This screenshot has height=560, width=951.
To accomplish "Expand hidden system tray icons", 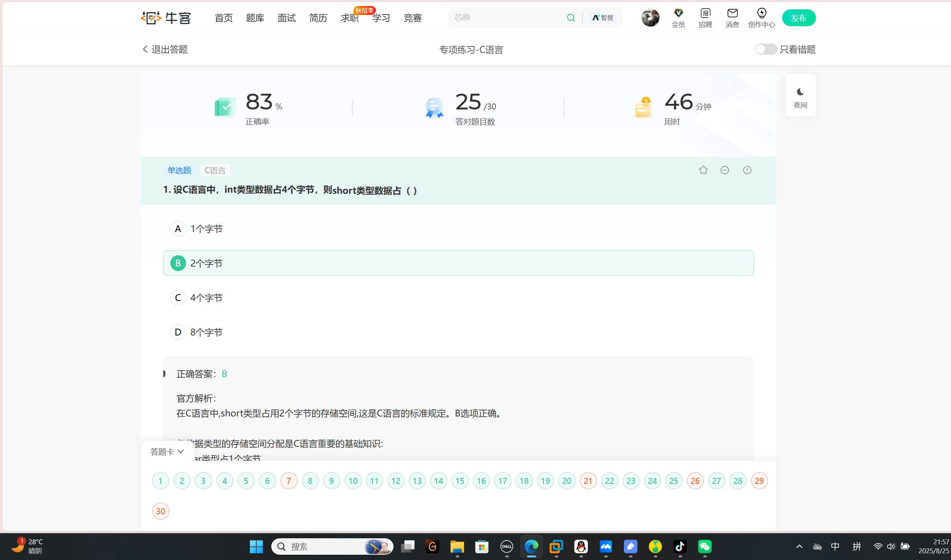I will pos(799,546).
